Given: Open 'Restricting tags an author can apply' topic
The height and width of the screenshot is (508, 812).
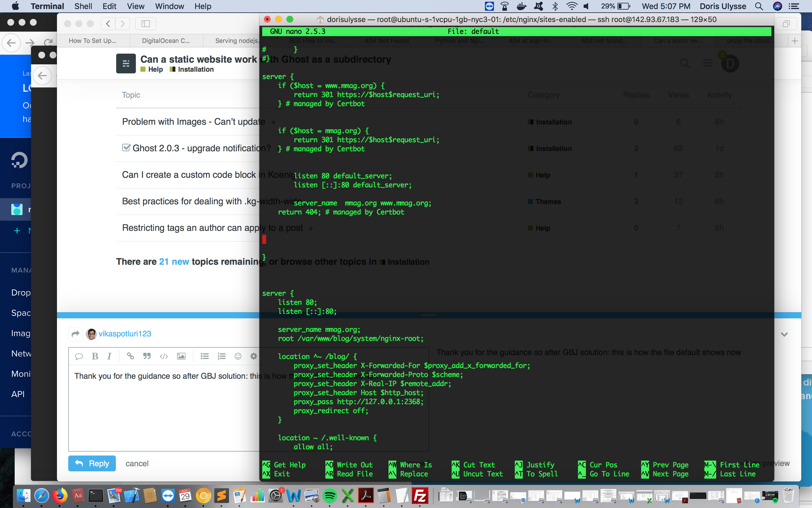Looking at the screenshot, I should pos(212,228).
